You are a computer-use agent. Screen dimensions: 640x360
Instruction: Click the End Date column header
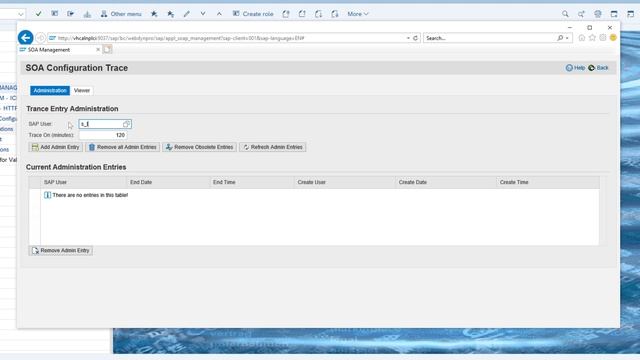click(x=168, y=182)
